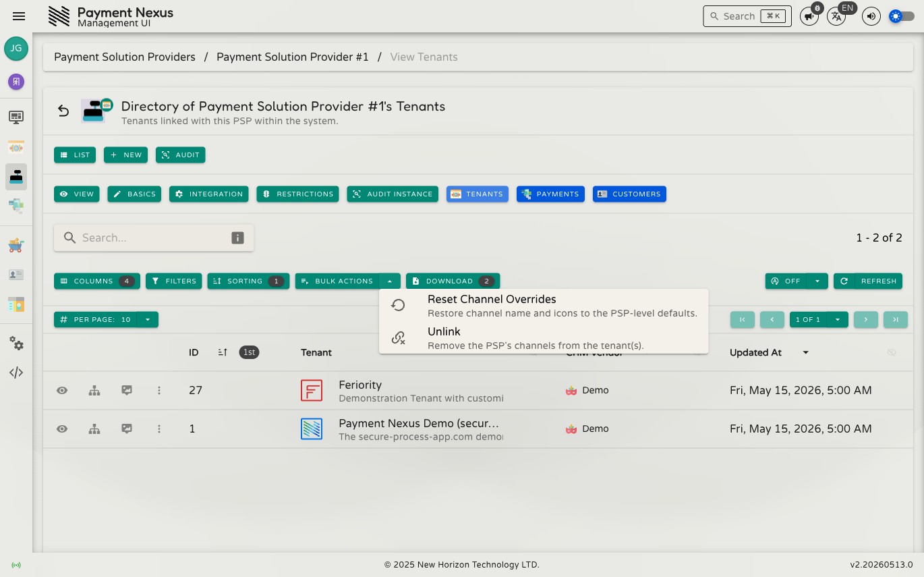Click the connection status icon in footer
The image size is (924, 577).
(16, 565)
